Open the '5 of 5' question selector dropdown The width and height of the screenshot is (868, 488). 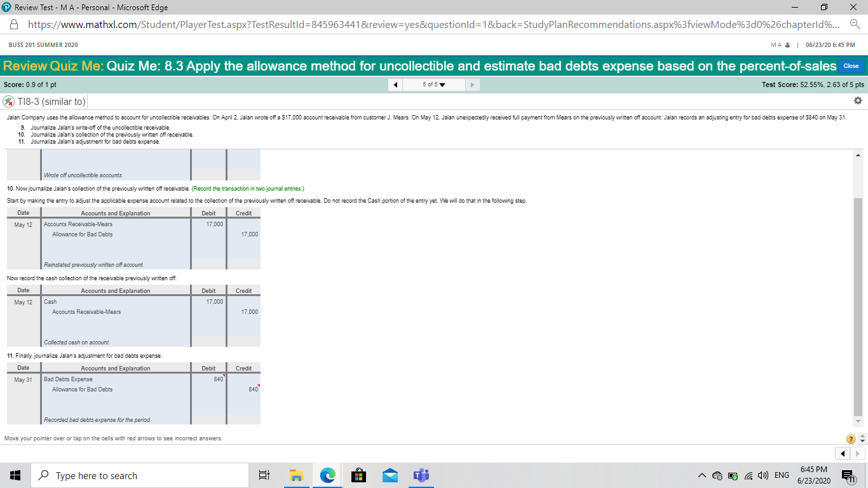(x=433, y=84)
